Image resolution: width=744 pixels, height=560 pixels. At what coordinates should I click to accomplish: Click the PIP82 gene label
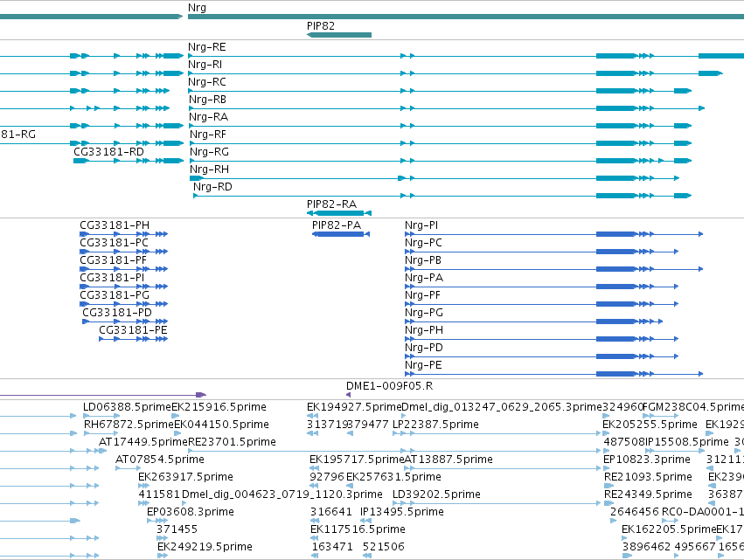point(321,25)
